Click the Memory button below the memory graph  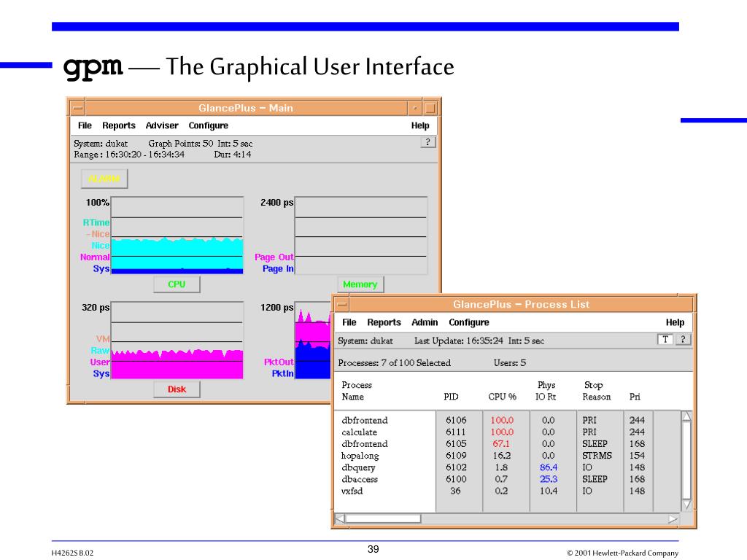(360, 284)
